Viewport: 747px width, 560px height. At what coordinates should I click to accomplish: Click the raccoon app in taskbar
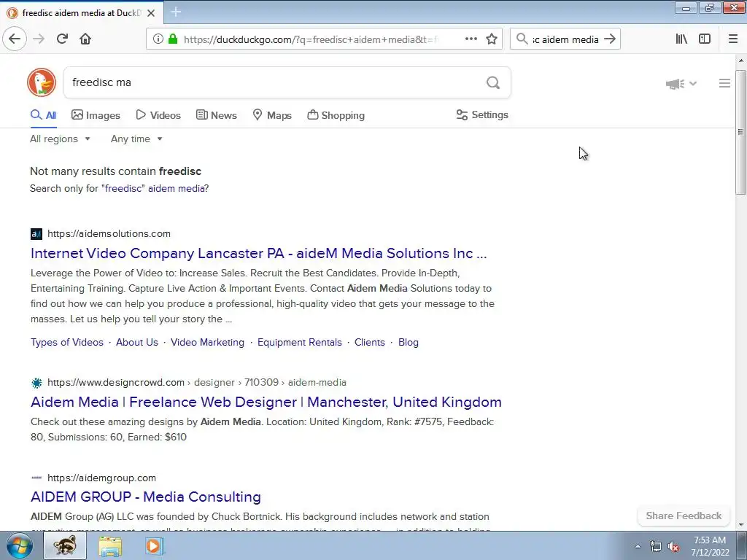pyautogui.click(x=65, y=545)
